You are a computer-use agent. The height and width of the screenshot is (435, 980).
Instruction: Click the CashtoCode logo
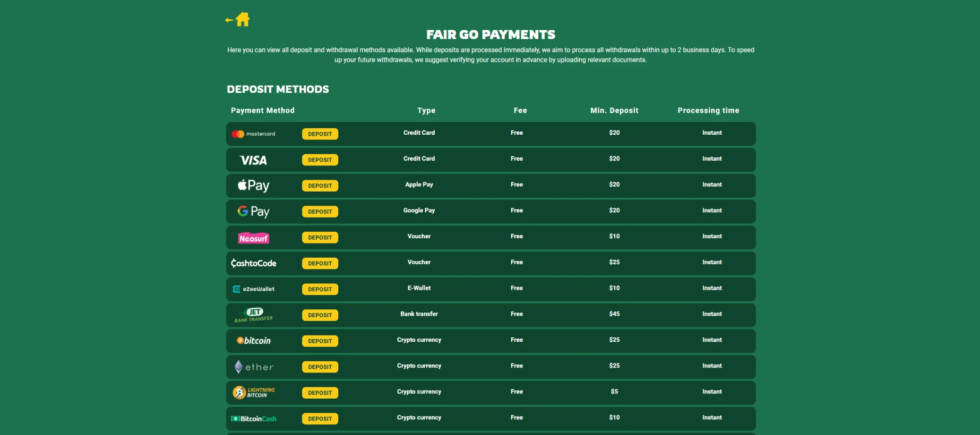click(253, 263)
